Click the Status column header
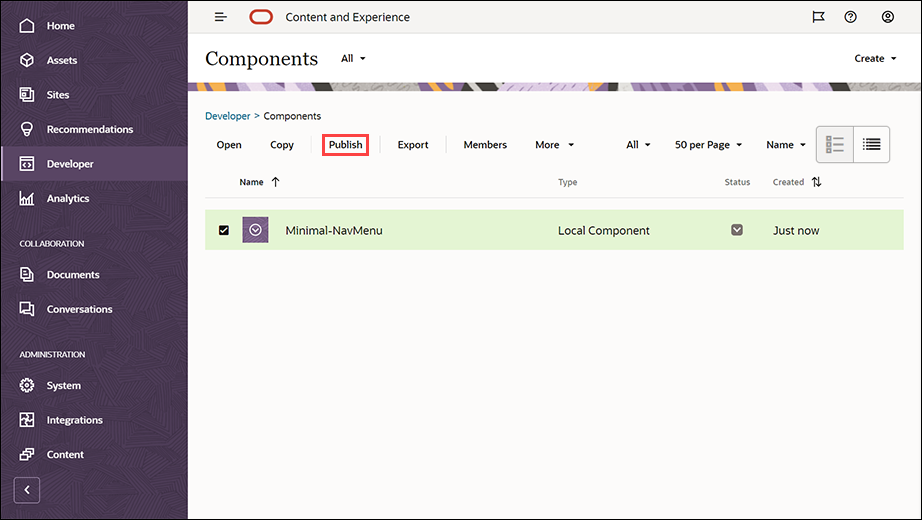The image size is (922, 520). pos(737,182)
